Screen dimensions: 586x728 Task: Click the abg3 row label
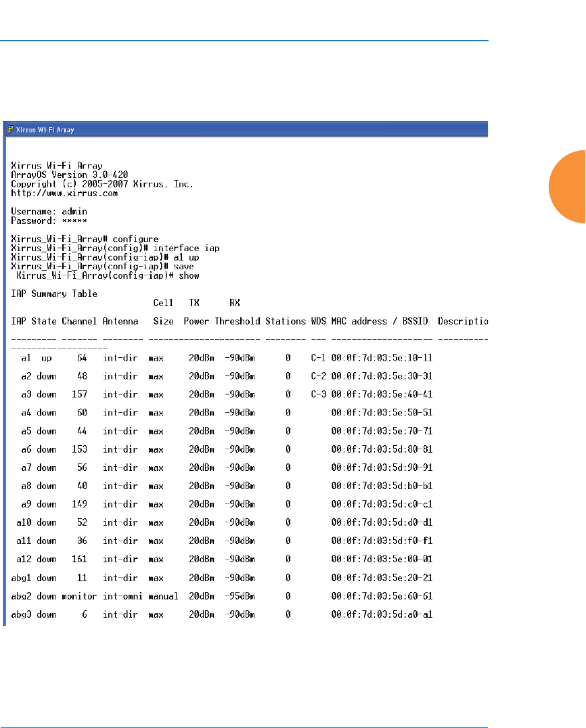point(21,615)
